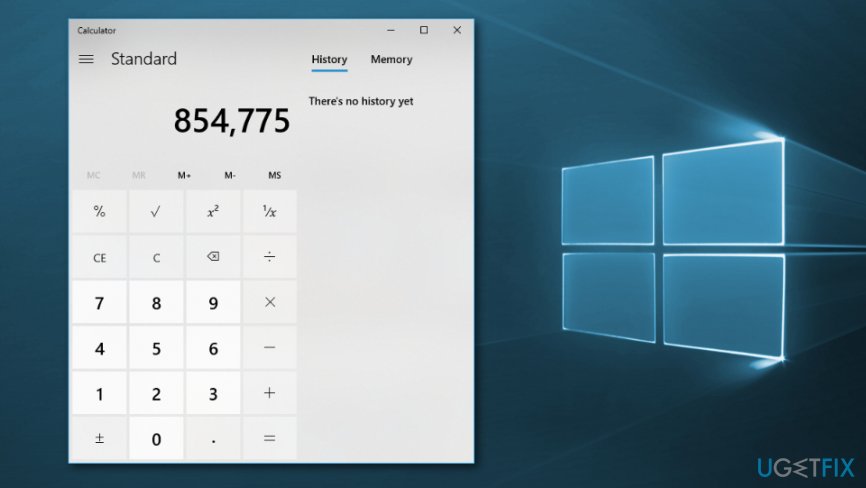Select the multiply operator
This screenshot has height=488, width=866.
click(x=270, y=302)
